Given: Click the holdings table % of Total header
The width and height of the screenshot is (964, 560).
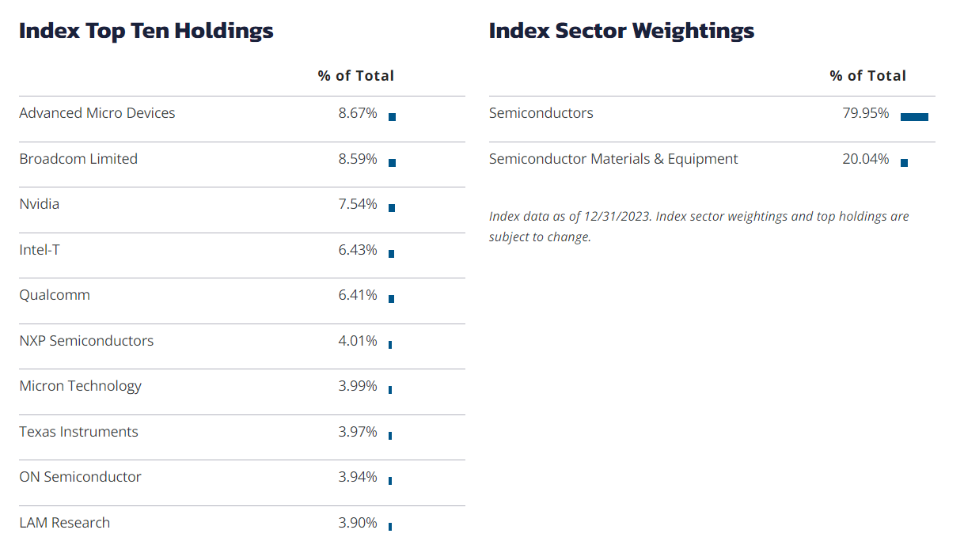Looking at the screenshot, I should 356,76.
